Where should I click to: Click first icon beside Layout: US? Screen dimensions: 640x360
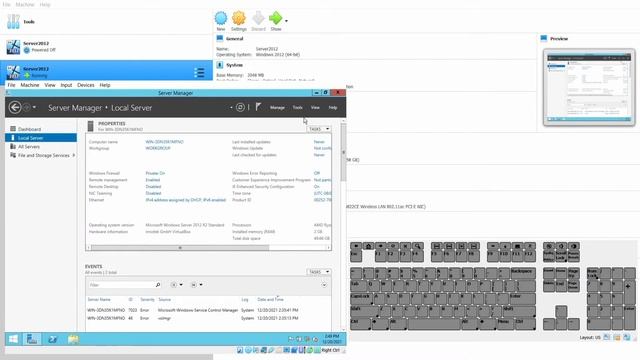(x=607, y=337)
